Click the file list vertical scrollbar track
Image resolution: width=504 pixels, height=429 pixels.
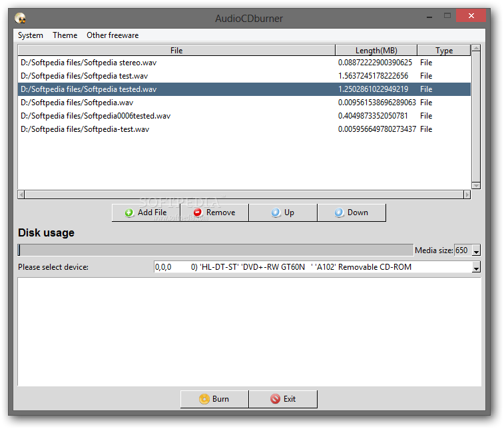476,117
